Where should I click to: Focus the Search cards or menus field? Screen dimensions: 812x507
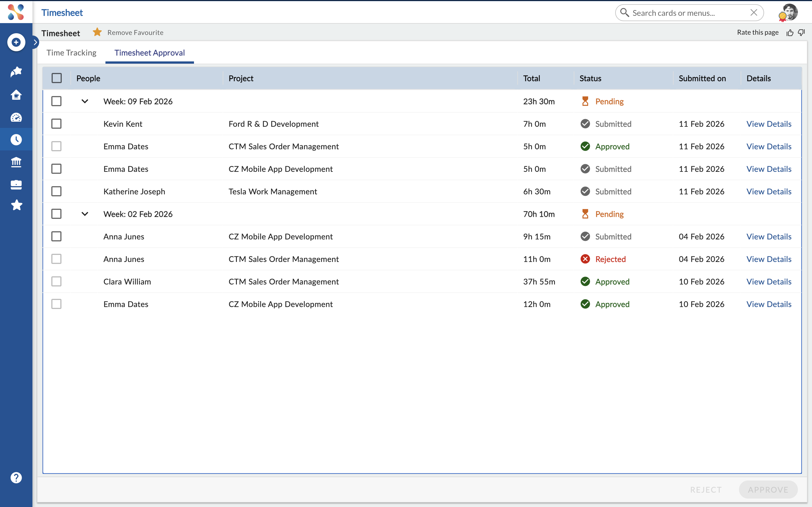click(688, 13)
